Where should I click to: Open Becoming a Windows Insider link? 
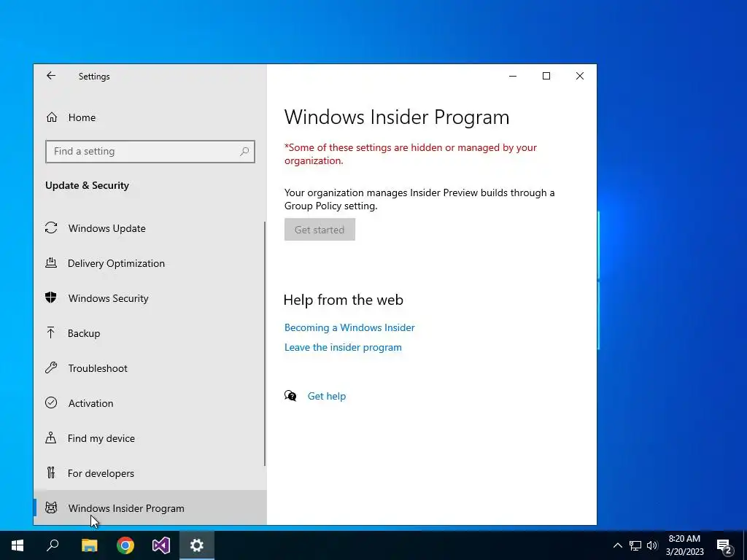tap(349, 327)
